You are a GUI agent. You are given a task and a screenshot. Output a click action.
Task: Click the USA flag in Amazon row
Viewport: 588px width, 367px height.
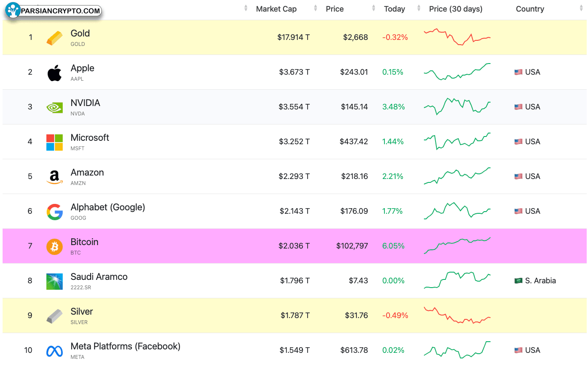pyautogui.click(x=518, y=176)
